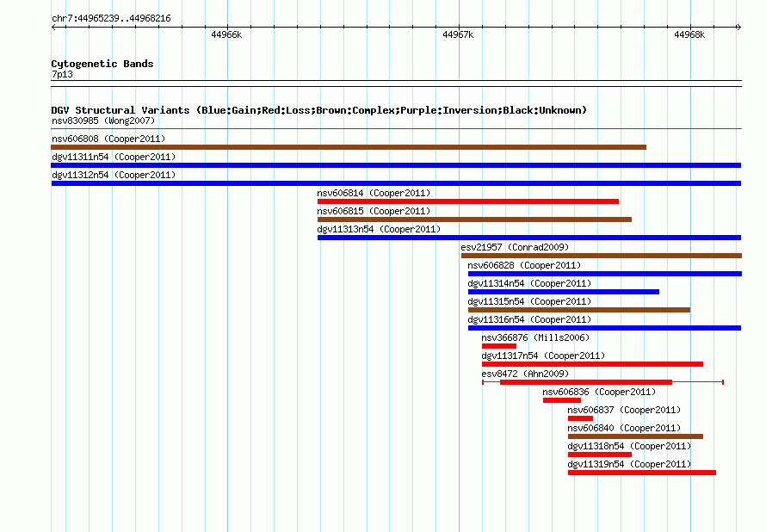
Task: Click the short red nsv366876 loss bar
Action: tap(499, 346)
